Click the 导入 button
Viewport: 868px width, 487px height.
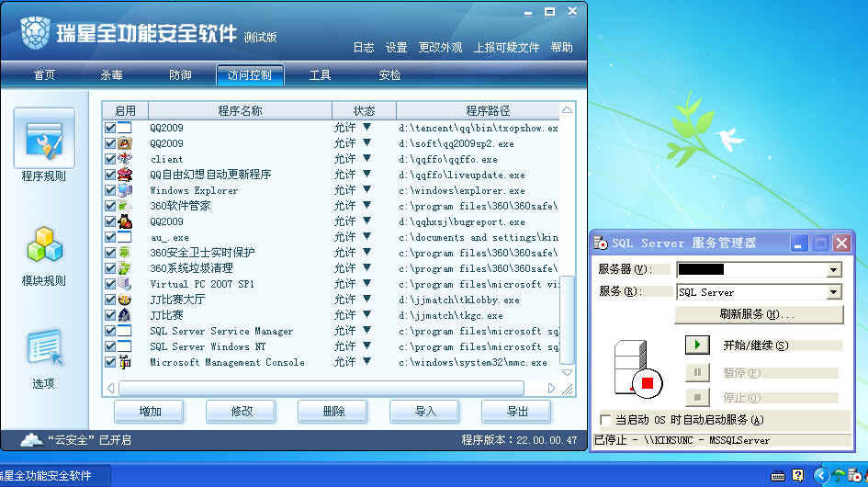coord(425,412)
